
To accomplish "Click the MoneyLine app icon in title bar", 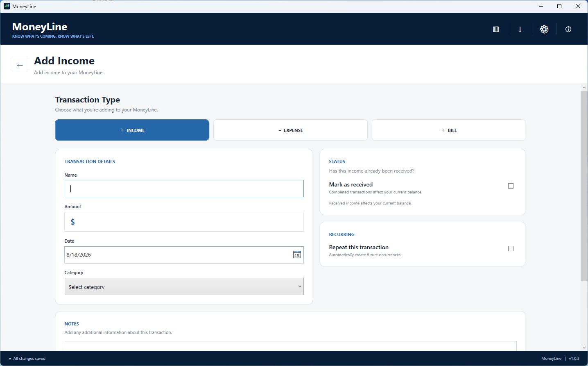I will (x=7, y=6).
